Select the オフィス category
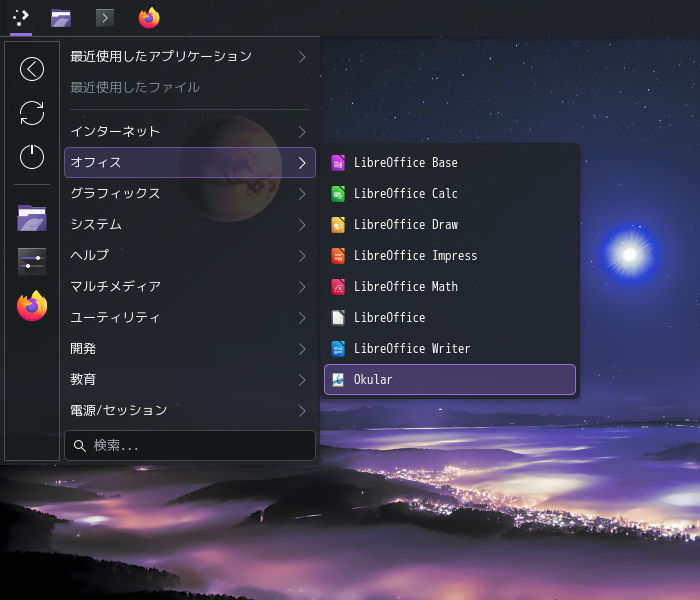Image resolution: width=700 pixels, height=600 pixels. tap(190, 162)
